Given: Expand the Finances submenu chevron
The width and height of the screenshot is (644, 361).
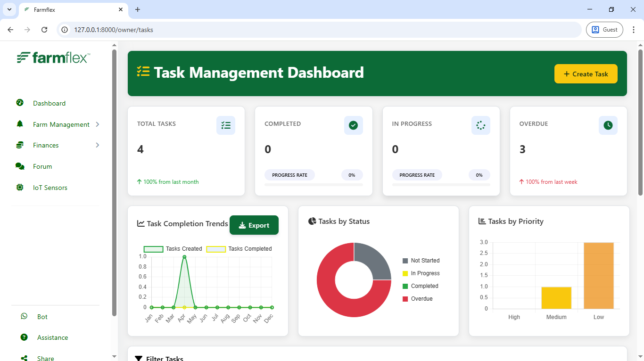Looking at the screenshot, I should [98, 145].
